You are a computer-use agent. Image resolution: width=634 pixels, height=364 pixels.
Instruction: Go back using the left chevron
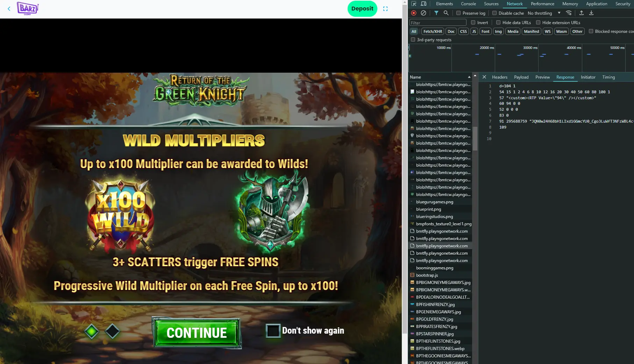9,9
